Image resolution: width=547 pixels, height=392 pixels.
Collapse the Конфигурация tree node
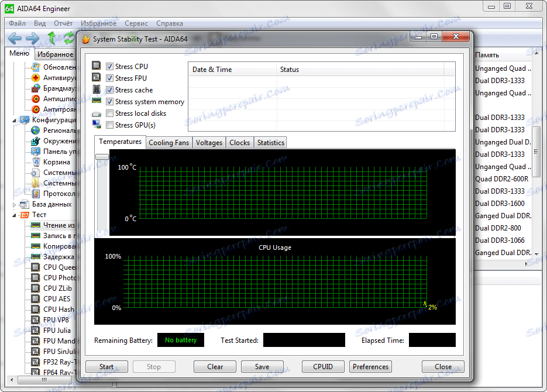pyautogui.click(x=15, y=120)
